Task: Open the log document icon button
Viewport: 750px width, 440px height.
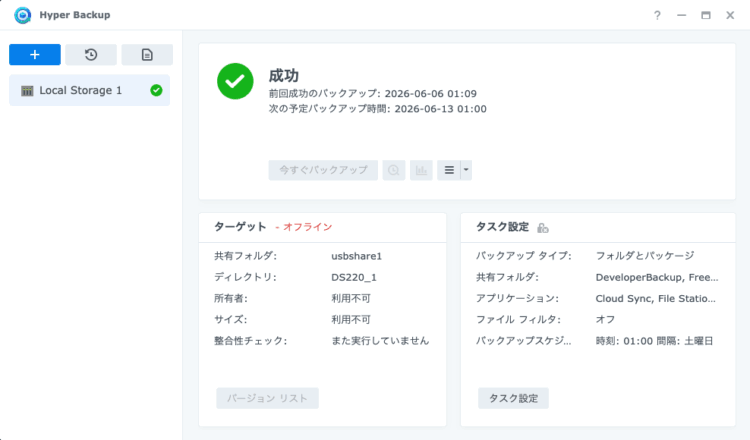Action: [147, 55]
